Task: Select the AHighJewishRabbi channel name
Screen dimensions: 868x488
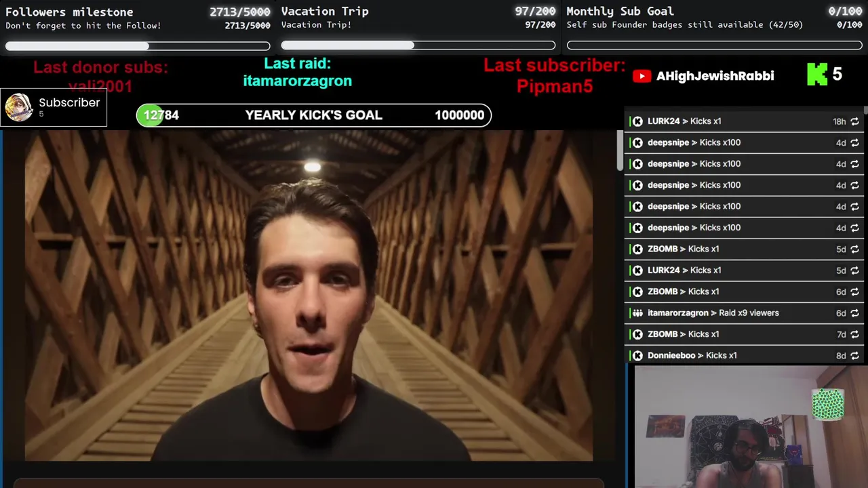Action: point(715,76)
